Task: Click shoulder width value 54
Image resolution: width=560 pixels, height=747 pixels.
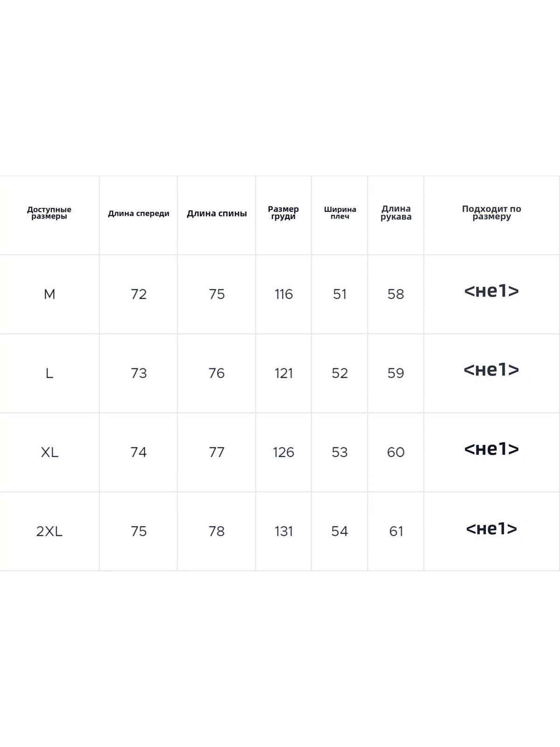Action: (340, 531)
